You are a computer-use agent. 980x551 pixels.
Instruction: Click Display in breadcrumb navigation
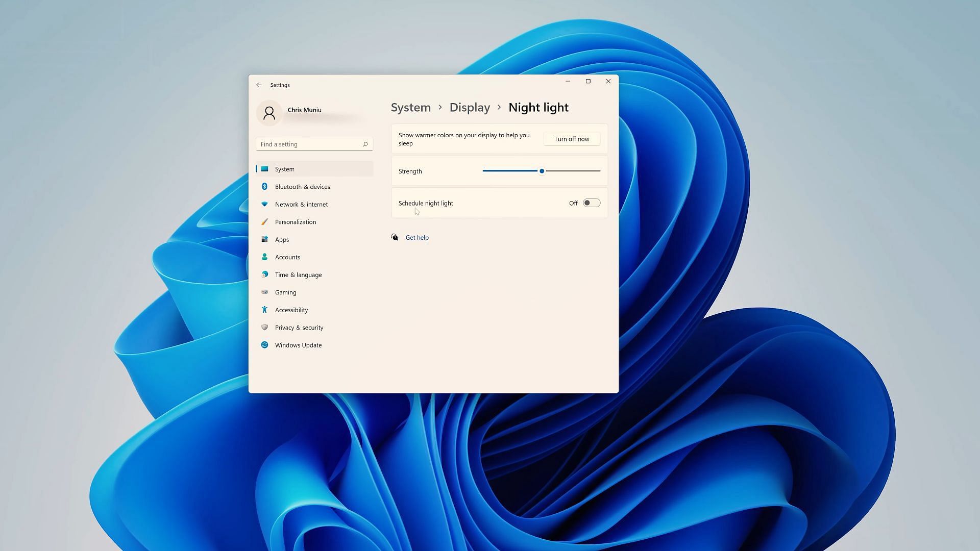[470, 107]
